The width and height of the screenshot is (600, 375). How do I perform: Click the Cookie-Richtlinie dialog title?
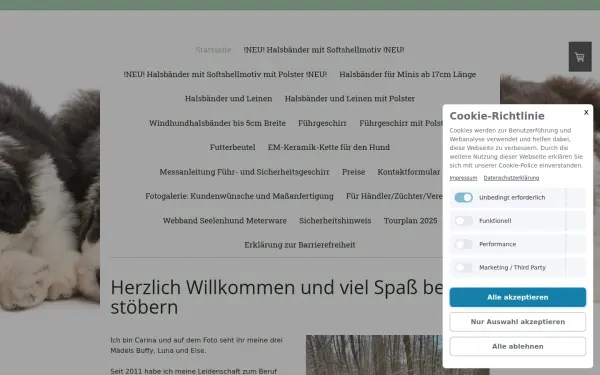click(497, 116)
